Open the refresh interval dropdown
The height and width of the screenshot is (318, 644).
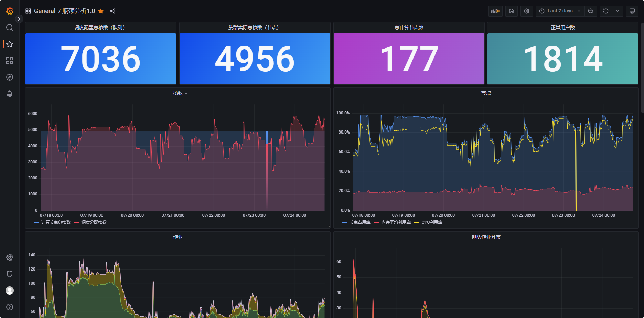click(x=618, y=11)
